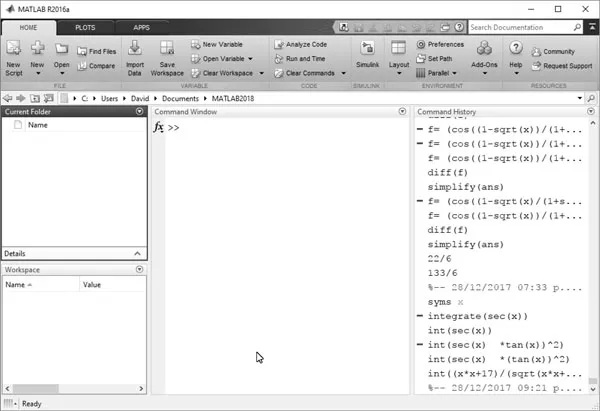Create a New Script
This screenshot has height=411, width=600.
(13, 54)
